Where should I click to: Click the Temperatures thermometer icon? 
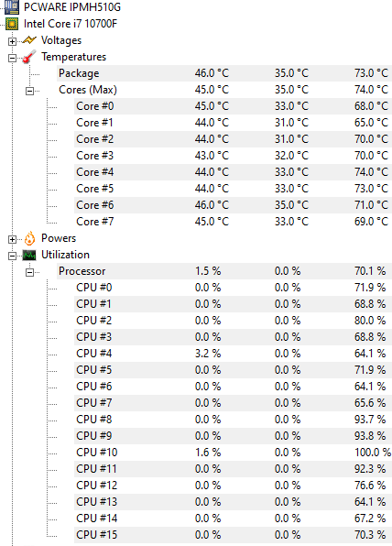[29, 57]
